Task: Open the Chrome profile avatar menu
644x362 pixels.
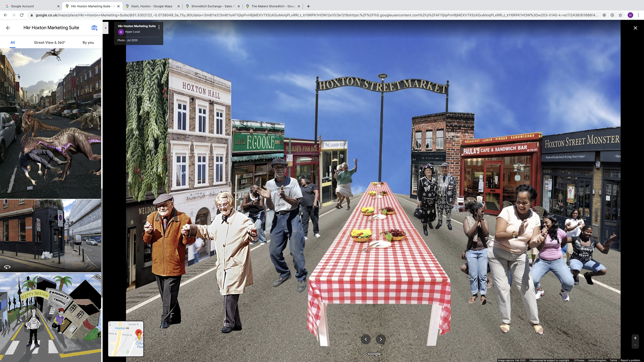Action: (630, 15)
